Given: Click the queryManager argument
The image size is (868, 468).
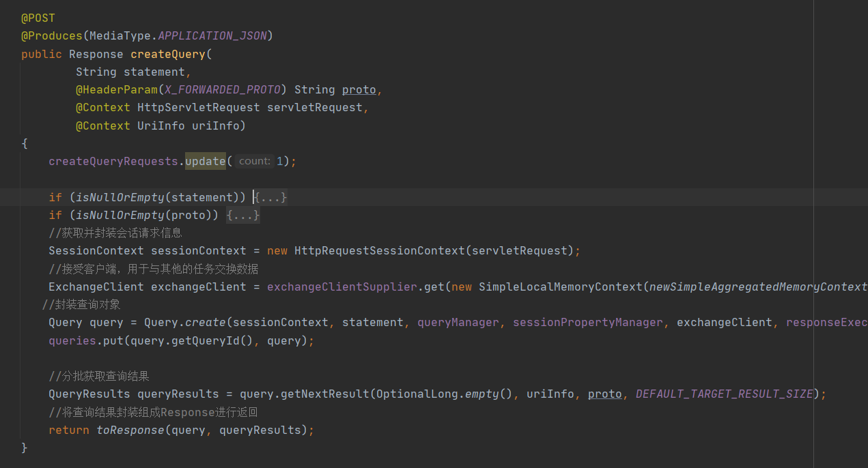Looking at the screenshot, I should click(x=458, y=323).
